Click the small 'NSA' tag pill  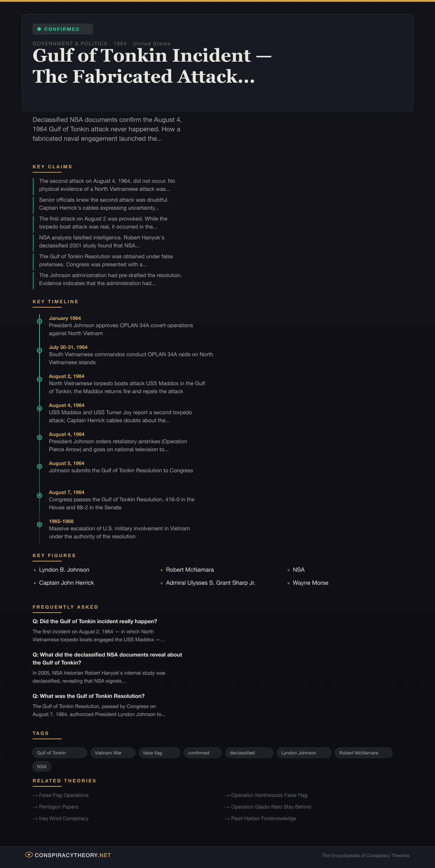[42, 766]
